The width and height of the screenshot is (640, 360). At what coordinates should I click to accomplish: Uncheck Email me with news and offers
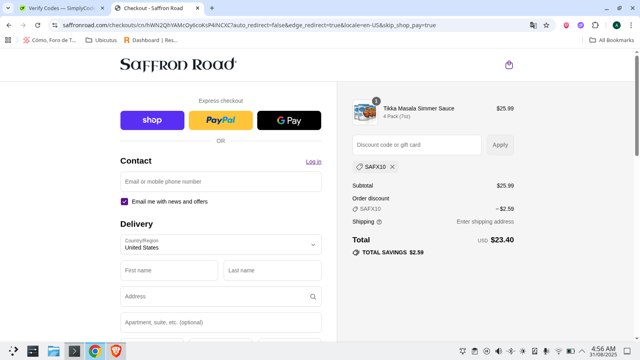click(x=124, y=202)
